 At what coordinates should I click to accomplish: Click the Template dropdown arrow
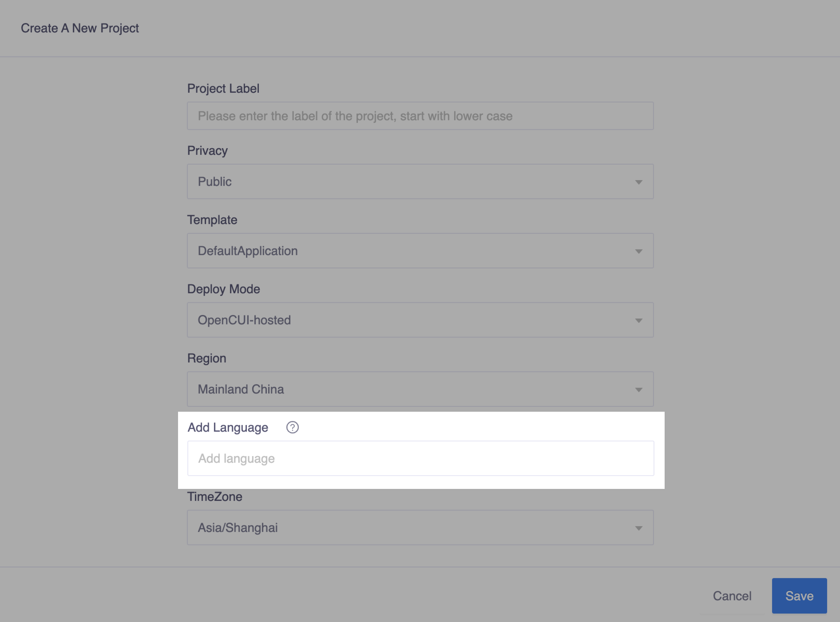tap(638, 251)
